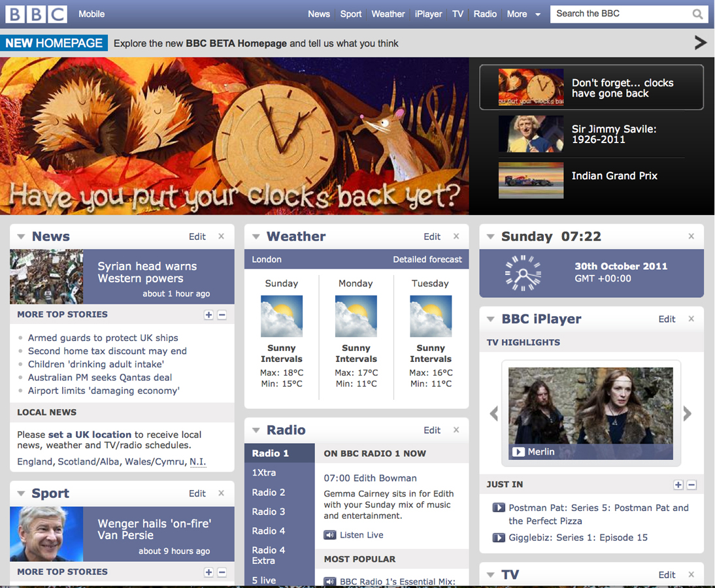Screen dimensions: 715x588
Task: Open the Detailed forecast link
Action: [427, 259]
